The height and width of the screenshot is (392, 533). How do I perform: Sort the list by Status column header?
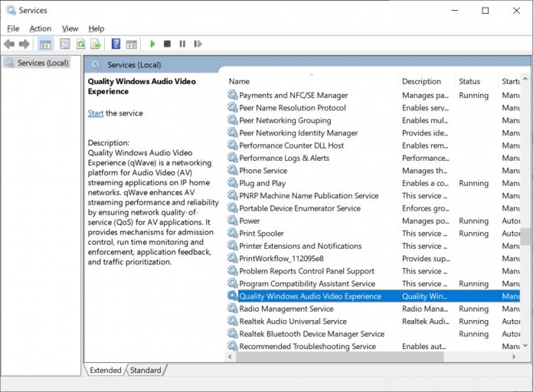pos(469,81)
